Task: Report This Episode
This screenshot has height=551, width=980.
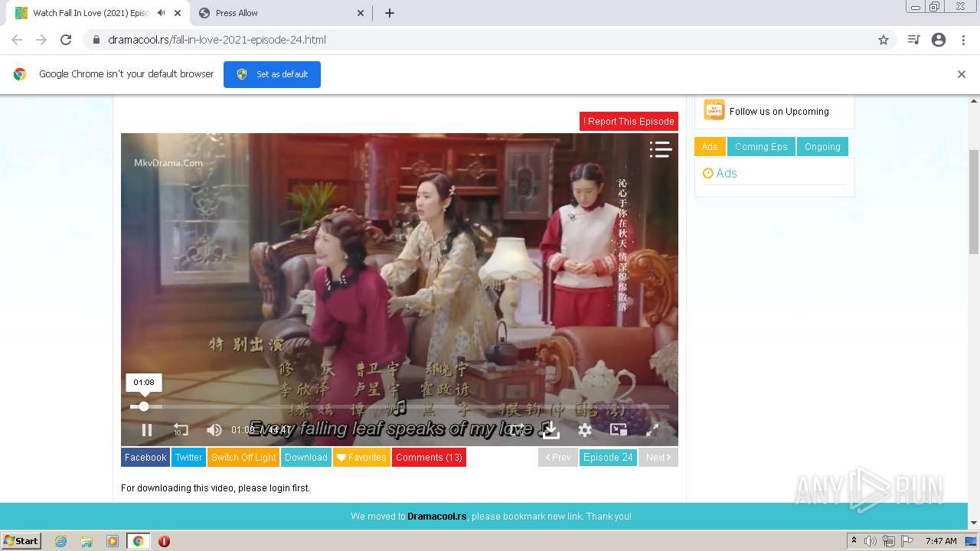Action: tap(629, 121)
